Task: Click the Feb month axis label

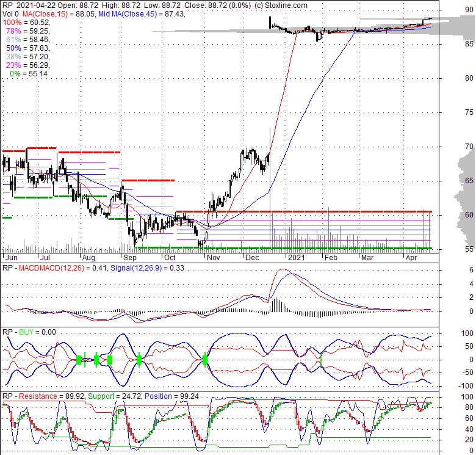Action: 331,258
